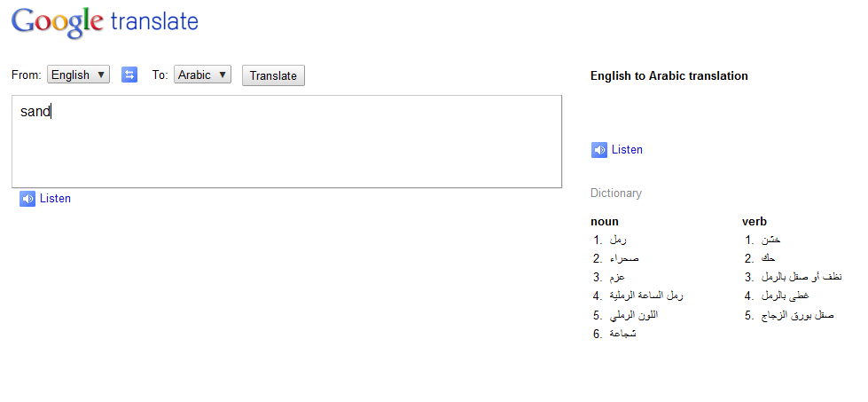Focus the text box containing "sand"
Screen dimensions: 868x402
(x=286, y=141)
